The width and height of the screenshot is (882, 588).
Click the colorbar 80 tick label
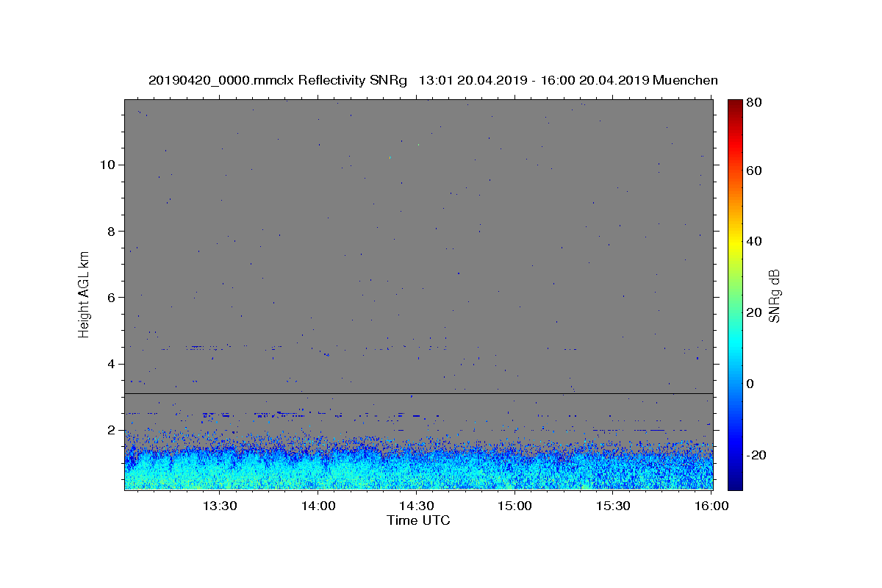tap(754, 103)
